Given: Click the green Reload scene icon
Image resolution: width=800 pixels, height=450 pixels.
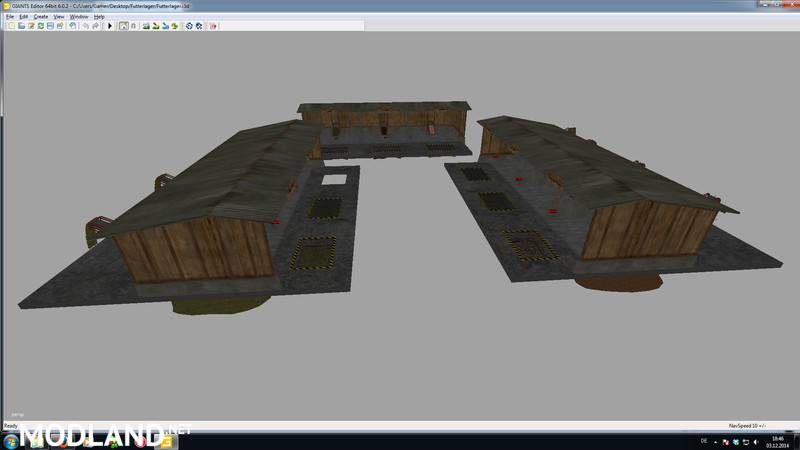Looking at the screenshot, I should [41, 26].
